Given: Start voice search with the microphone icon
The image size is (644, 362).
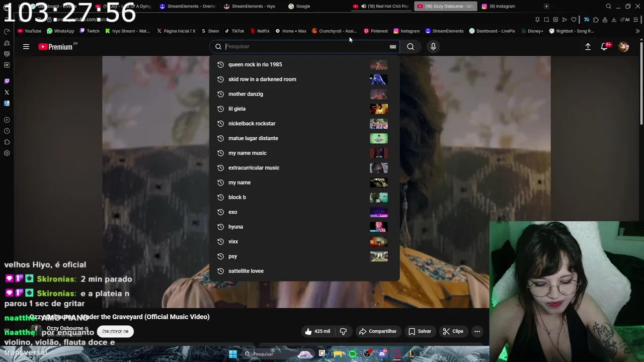Looking at the screenshot, I should click(433, 47).
